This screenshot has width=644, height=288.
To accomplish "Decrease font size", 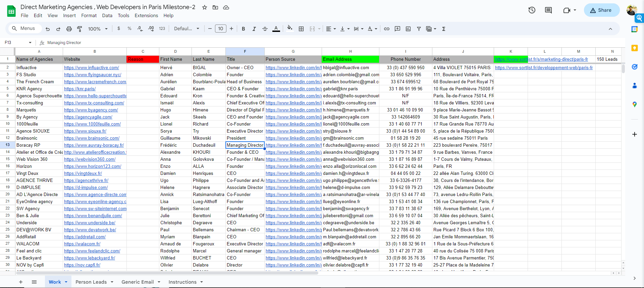I will pyautogui.click(x=210, y=29).
